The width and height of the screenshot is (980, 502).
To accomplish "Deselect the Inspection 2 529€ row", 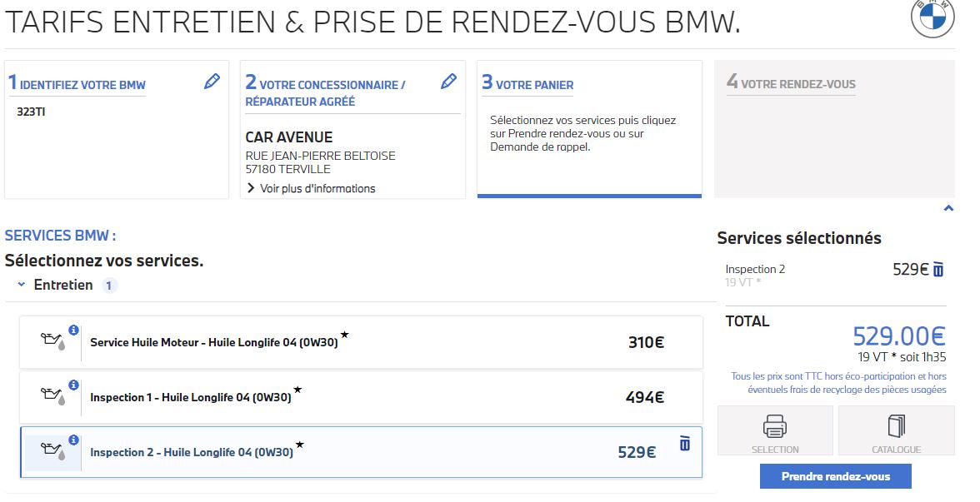I will (362, 452).
